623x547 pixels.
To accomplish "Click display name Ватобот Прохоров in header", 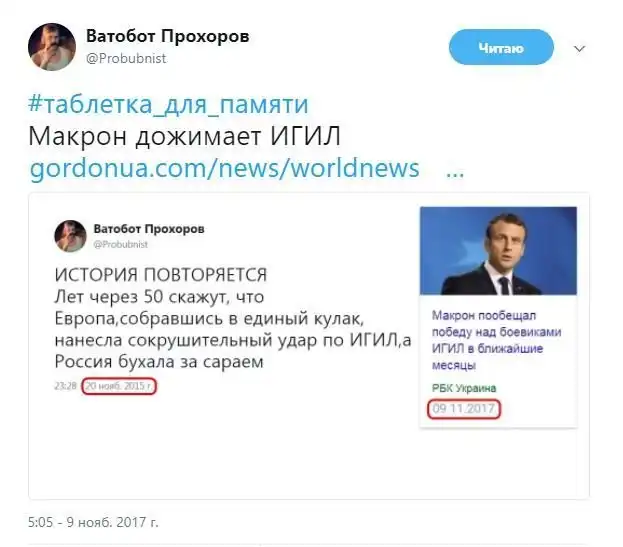I will point(168,37).
